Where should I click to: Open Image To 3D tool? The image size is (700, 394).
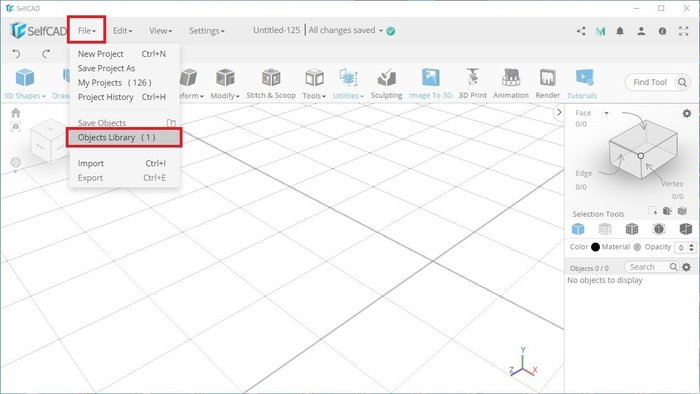[430, 83]
